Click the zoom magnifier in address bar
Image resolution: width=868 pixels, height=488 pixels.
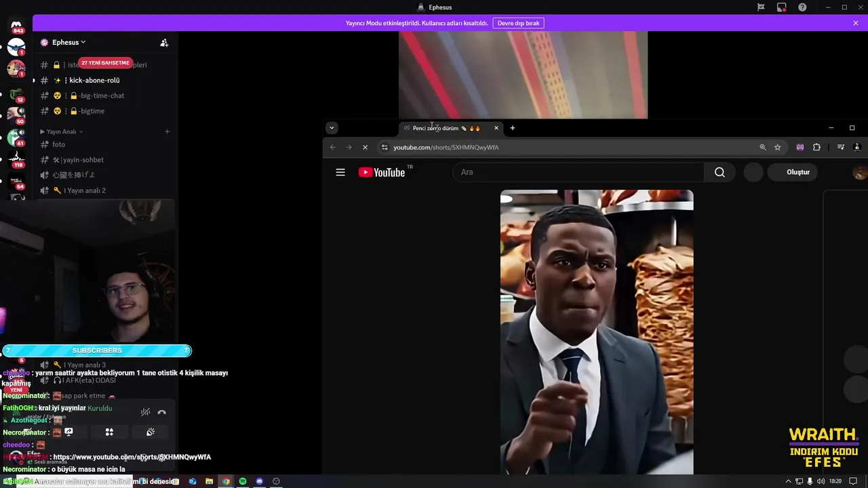[763, 147]
